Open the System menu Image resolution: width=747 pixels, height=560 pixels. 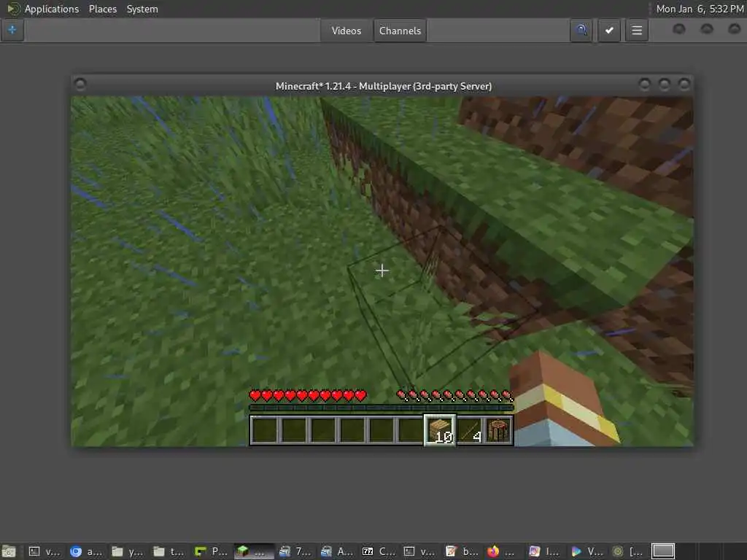(142, 9)
